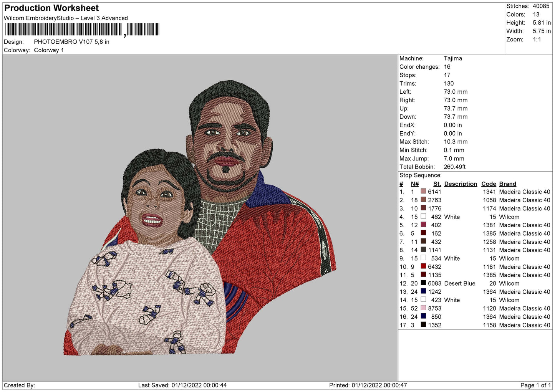The height and width of the screenshot is (392, 555).
Task: Click the color swatch for stop 2 (2763)
Action: [423, 200]
